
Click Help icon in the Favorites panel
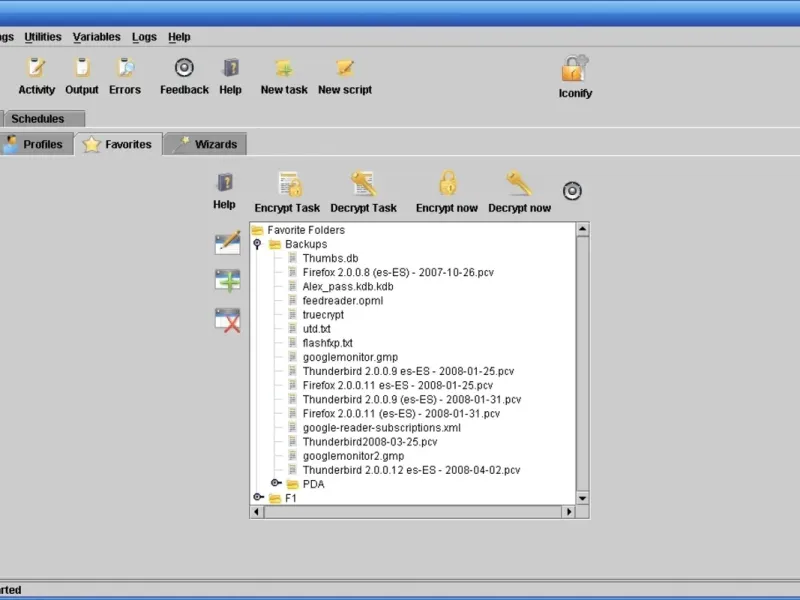224,182
